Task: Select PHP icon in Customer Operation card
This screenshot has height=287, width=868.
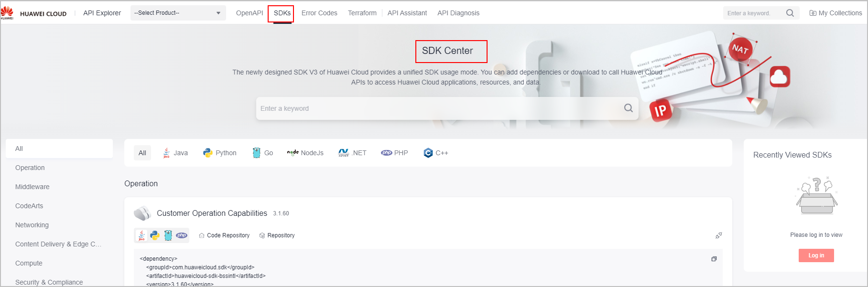Action: point(182,235)
